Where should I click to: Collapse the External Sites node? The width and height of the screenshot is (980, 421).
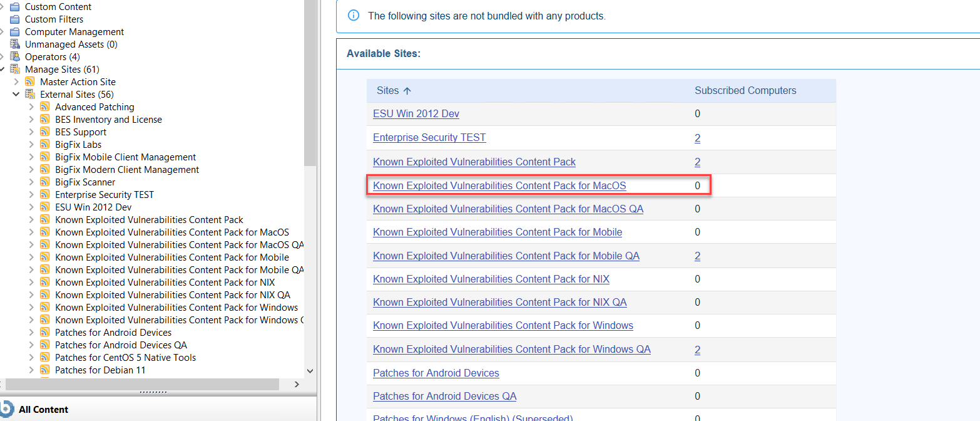(x=16, y=94)
